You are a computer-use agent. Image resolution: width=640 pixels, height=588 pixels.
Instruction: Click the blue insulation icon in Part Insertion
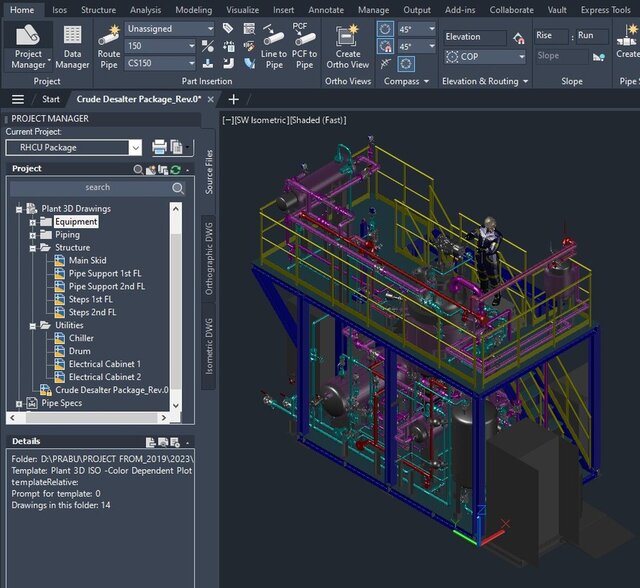pos(249,63)
